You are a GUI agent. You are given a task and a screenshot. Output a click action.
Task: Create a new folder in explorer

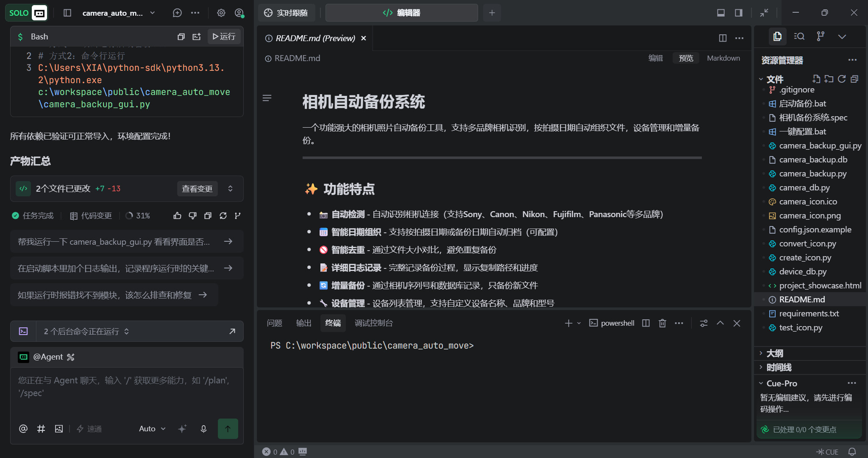[829, 79]
